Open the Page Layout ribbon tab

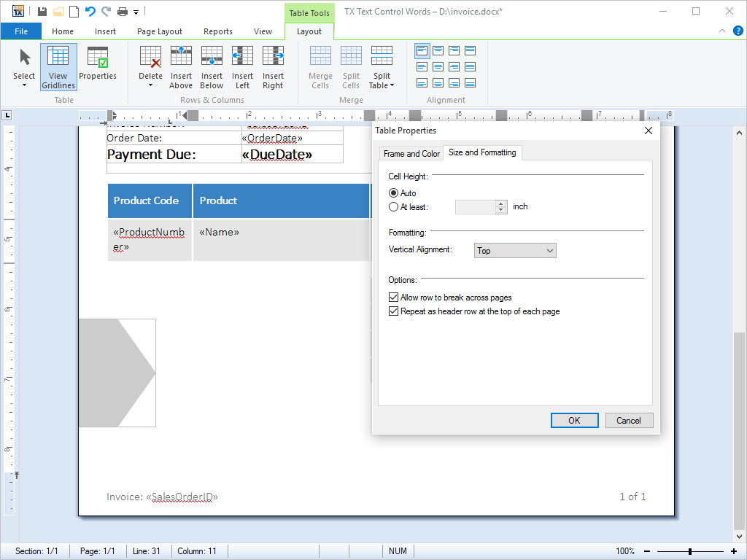coord(160,31)
